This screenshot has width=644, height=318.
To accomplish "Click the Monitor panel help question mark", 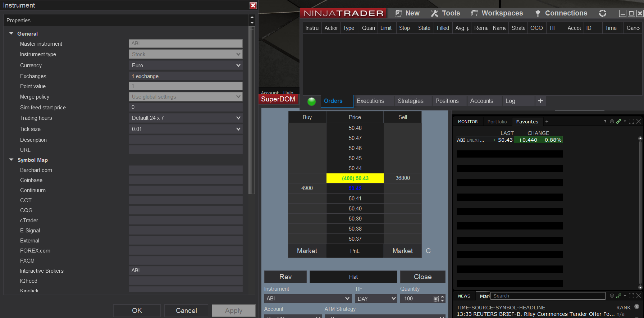I will click(605, 121).
